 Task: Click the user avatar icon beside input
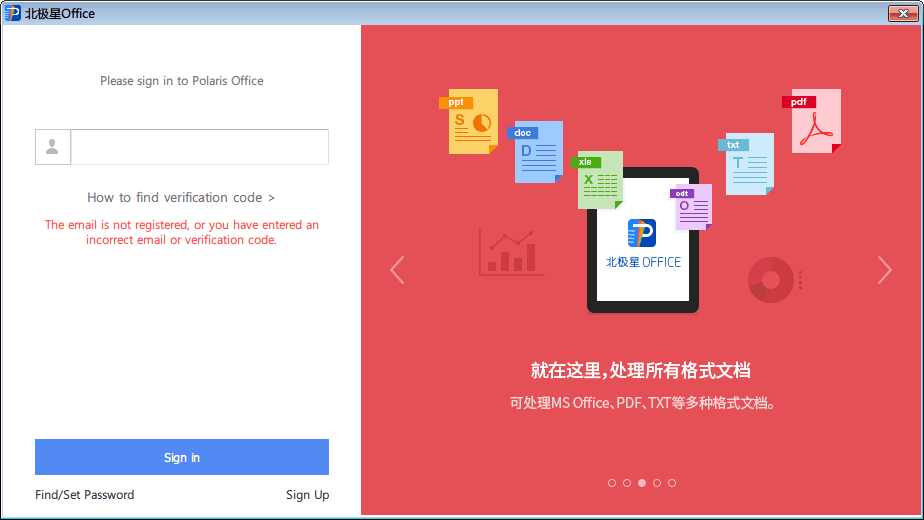click(x=52, y=147)
